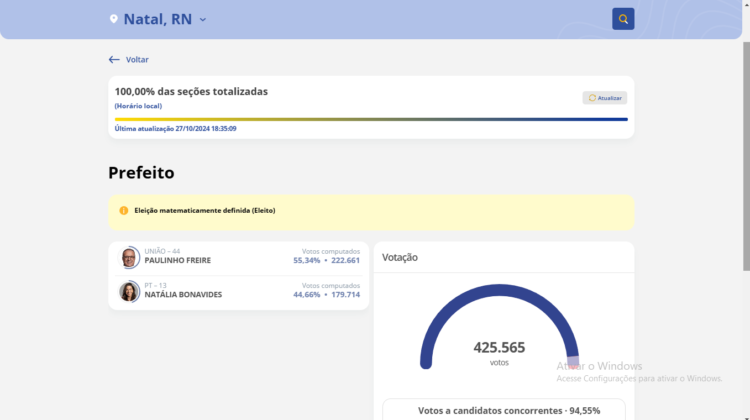Open Votos a candidatos concorrentes card

tap(503, 410)
